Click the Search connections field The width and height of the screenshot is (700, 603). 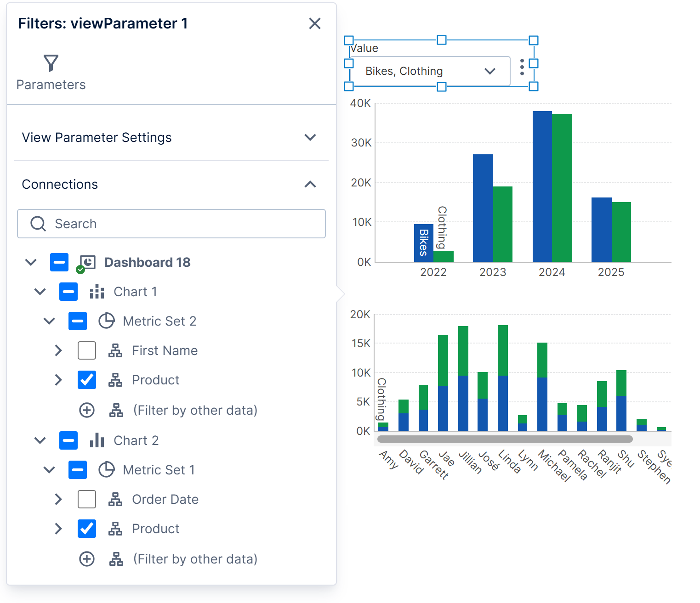171,224
